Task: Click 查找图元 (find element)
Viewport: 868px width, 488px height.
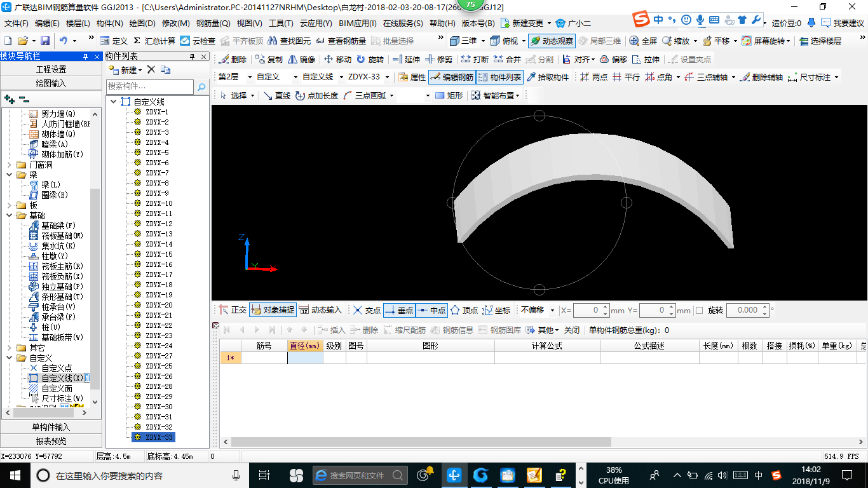Action: (x=290, y=41)
